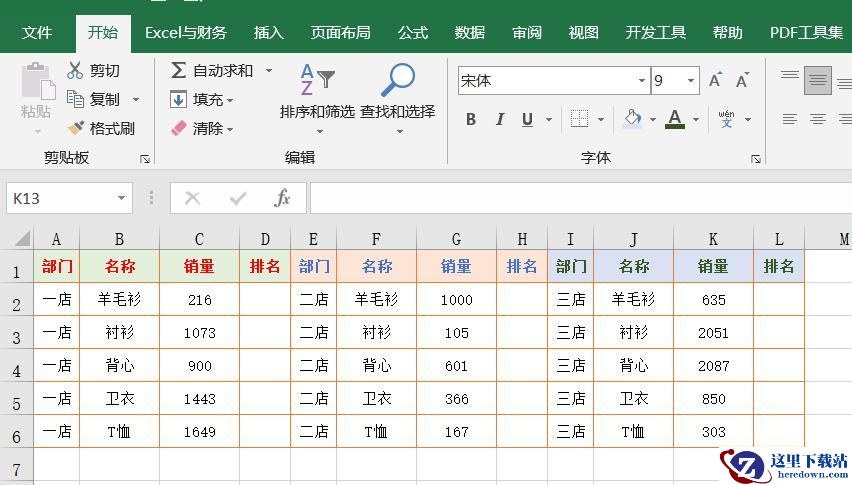Open the 页面布局 tab
The image size is (852, 485).
click(x=340, y=33)
